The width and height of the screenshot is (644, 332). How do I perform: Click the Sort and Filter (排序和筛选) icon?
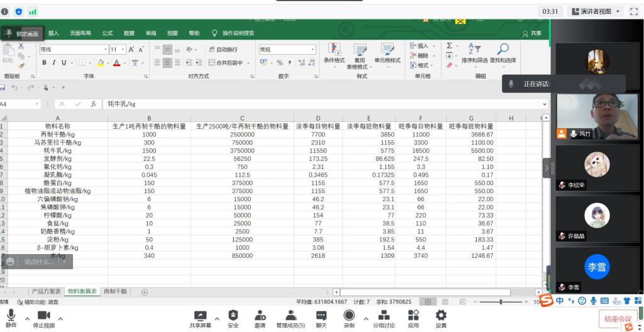click(474, 53)
